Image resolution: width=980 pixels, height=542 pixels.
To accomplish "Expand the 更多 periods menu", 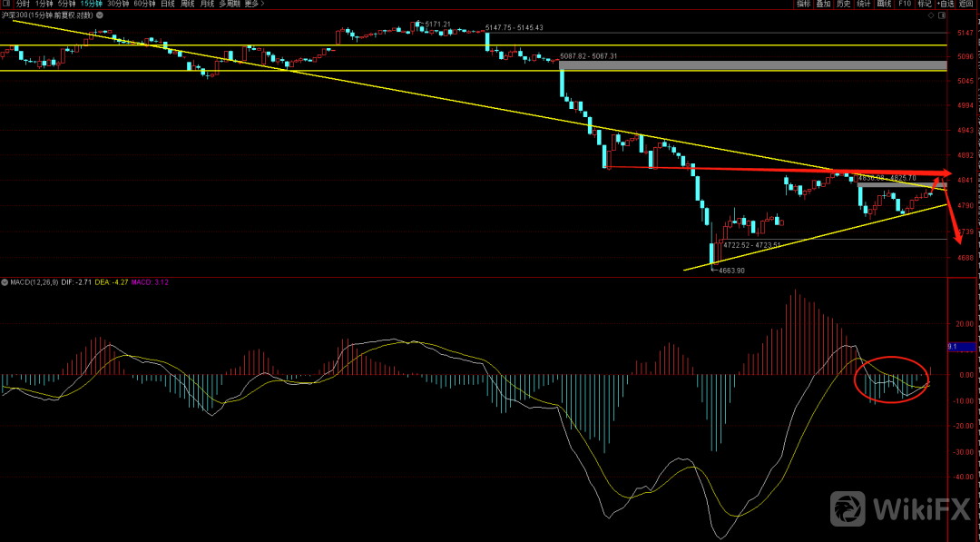I will (x=251, y=5).
